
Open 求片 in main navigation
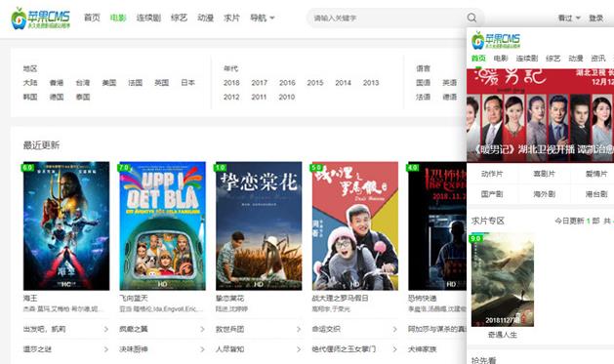[x=231, y=18]
